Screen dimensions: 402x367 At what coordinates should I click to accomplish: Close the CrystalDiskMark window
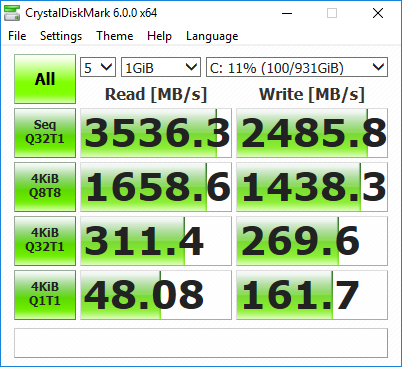(378, 13)
